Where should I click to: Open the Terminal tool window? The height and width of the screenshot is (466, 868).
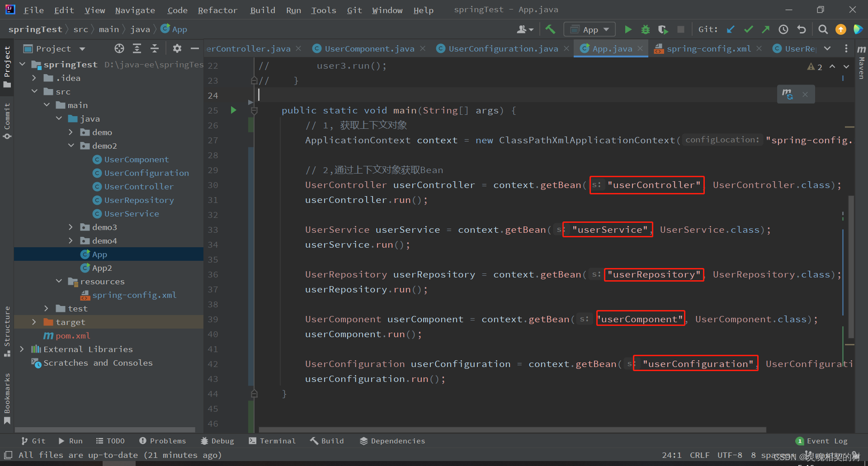click(x=272, y=441)
